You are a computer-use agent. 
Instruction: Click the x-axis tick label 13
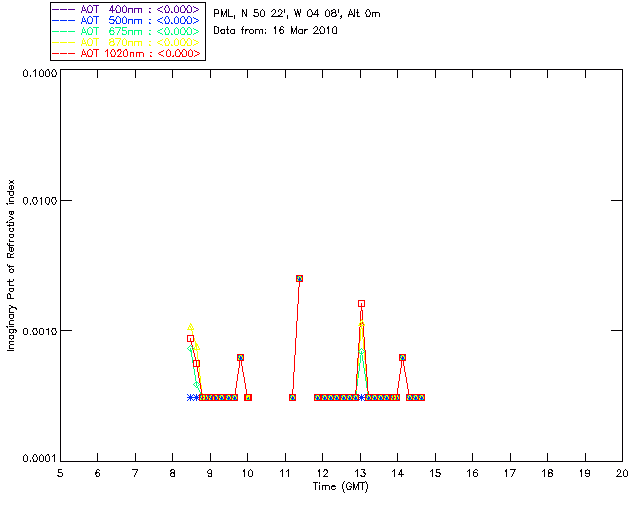click(360, 473)
